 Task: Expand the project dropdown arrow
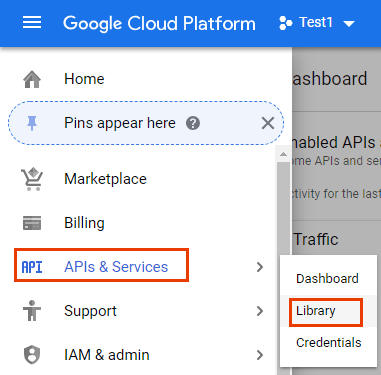(x=349, y=24)
